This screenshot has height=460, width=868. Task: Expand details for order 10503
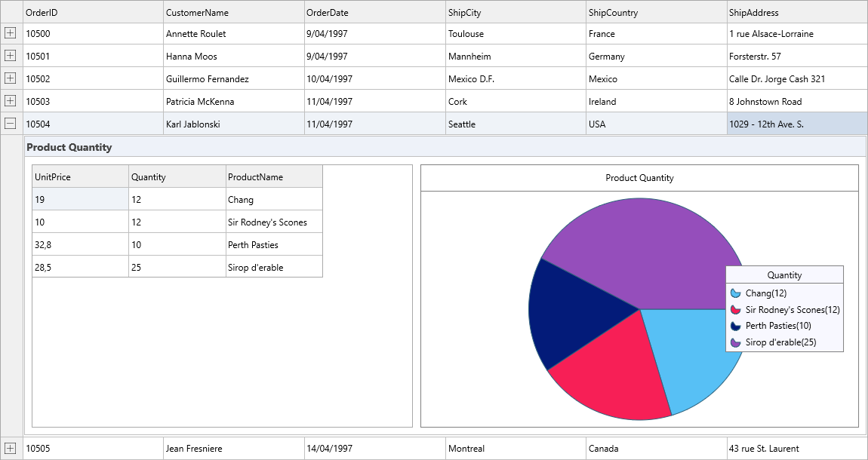coord(11,100)
